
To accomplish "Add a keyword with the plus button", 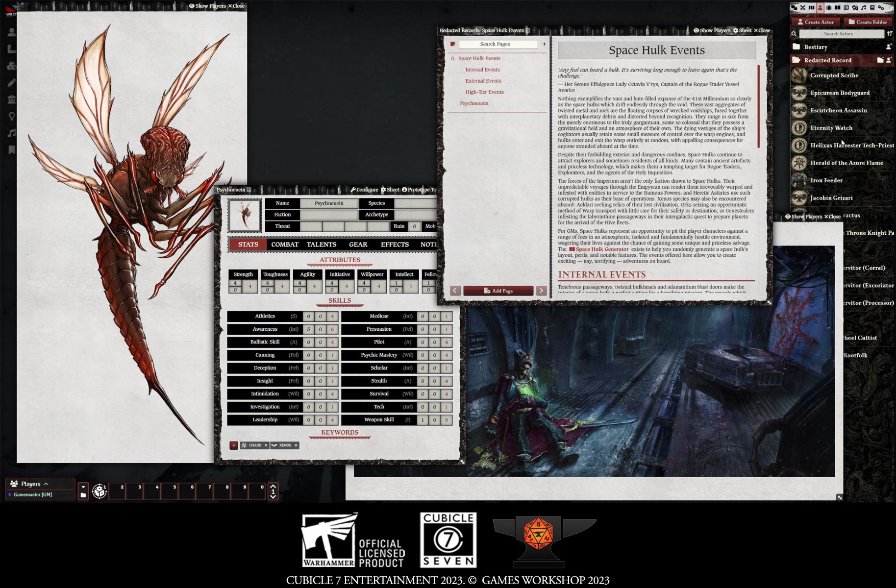I will pyautogui.click(x=234, y=445).
